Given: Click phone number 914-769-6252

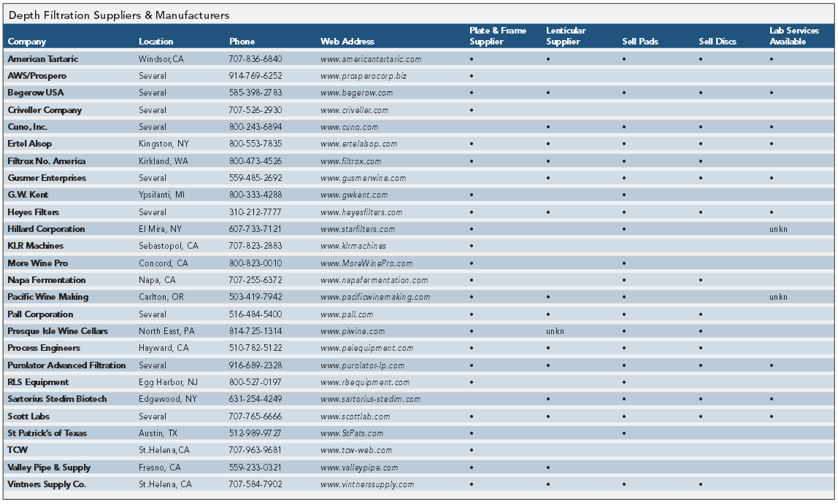Looking at the screenshot, I should 255,77.
